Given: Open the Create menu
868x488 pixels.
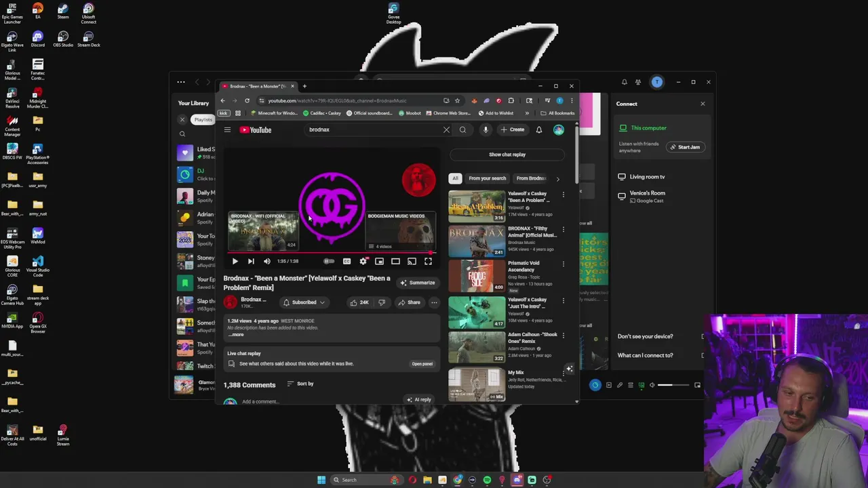Looking at the screenshot, I should [512, 129].
